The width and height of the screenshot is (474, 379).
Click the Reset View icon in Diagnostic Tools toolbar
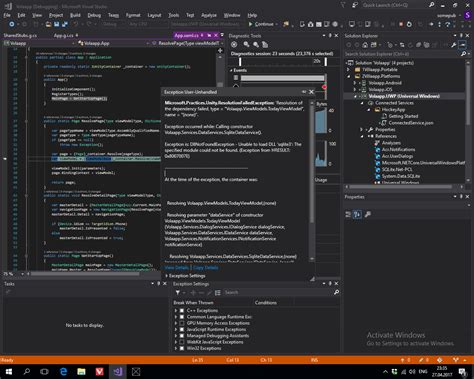click(x=265, y=44)
